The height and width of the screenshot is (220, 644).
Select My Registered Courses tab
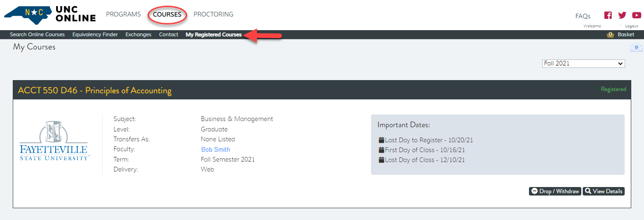[x=214, y=35]
